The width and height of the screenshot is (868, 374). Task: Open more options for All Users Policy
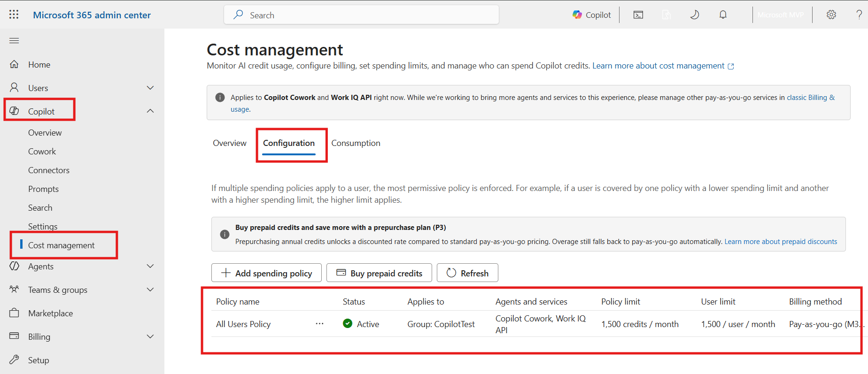[x=320, y=324]
